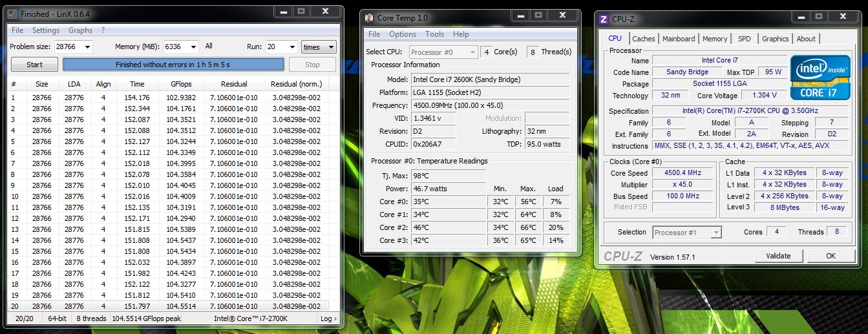Open the LinX File menu
The height and width of the screenshot is (334, 868).
(x=17, y=30)
